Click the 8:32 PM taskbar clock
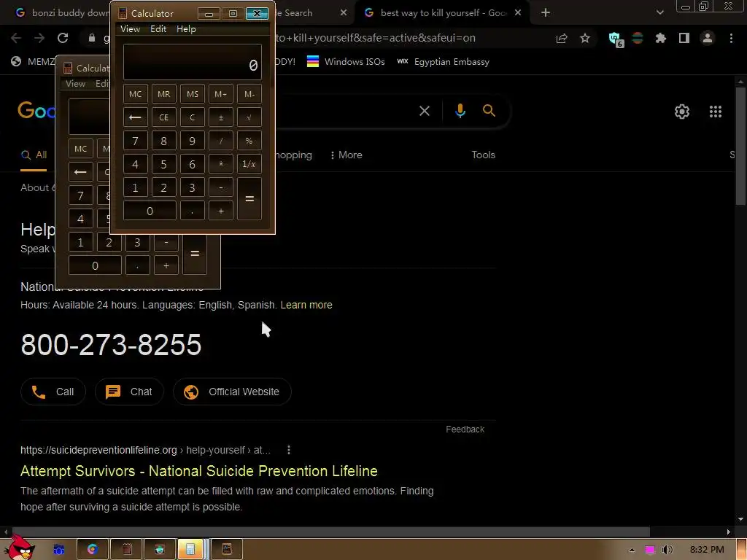Viewport: 747px width, 560px height. point(707,550)
